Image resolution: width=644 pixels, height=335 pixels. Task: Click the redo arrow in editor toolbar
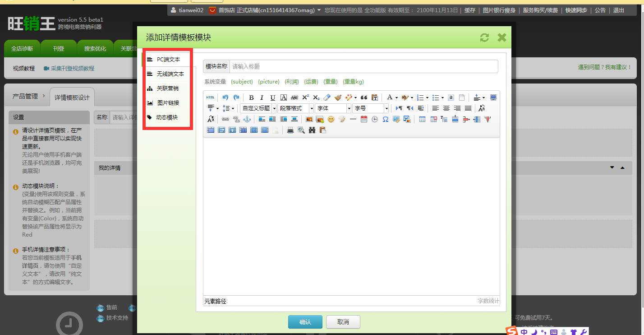tap(236, 98)
